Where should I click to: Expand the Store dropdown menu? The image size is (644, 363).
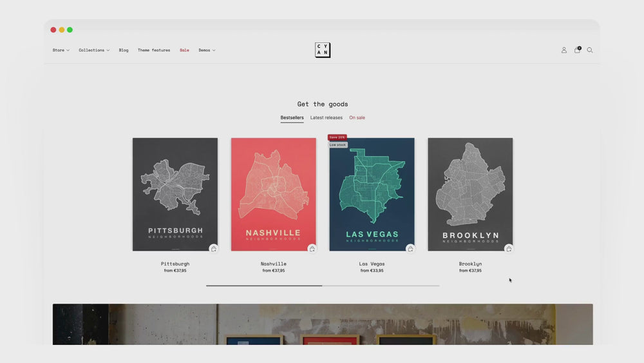tap(61, 50)
